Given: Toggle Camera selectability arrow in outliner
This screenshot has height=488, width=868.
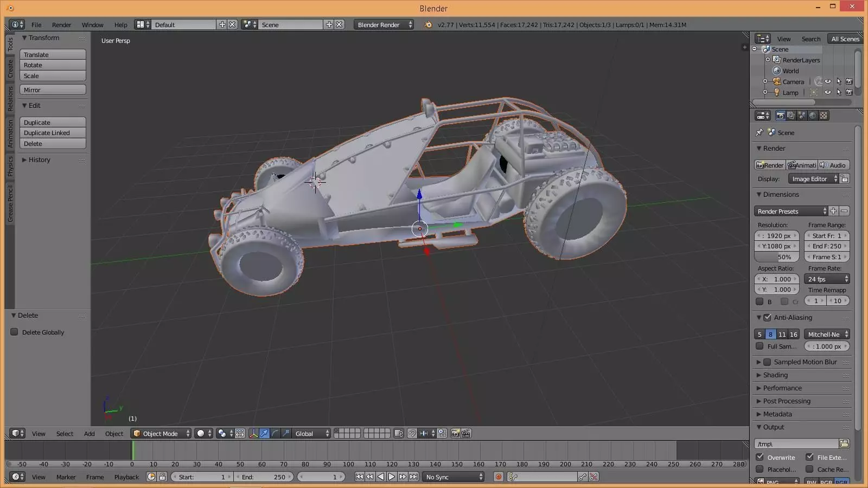Looking at the screenshot, I should pos(839,81).
